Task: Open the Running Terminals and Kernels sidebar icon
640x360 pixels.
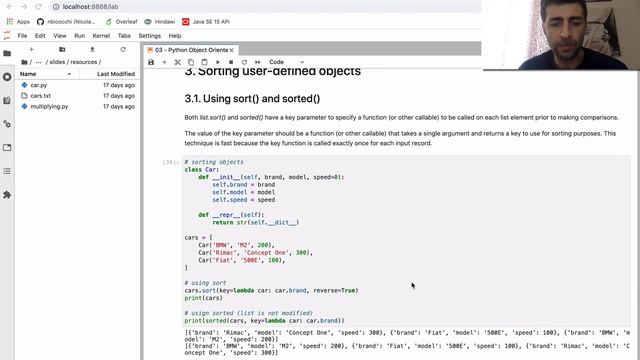Action: coord(7,77)
